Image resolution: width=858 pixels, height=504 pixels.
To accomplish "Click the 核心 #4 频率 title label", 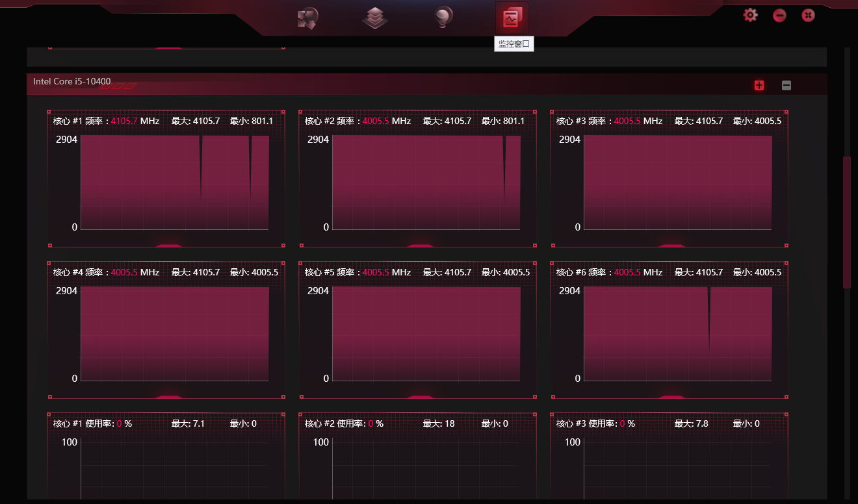I will tap(80, 272).
